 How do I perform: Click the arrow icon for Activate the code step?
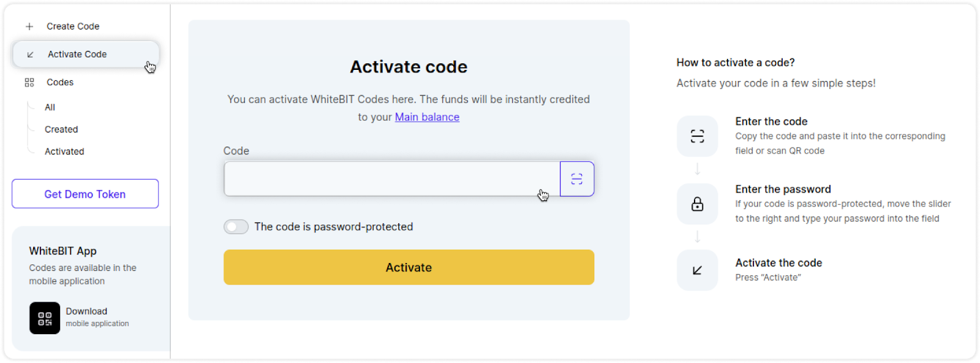tap(697, 270)
